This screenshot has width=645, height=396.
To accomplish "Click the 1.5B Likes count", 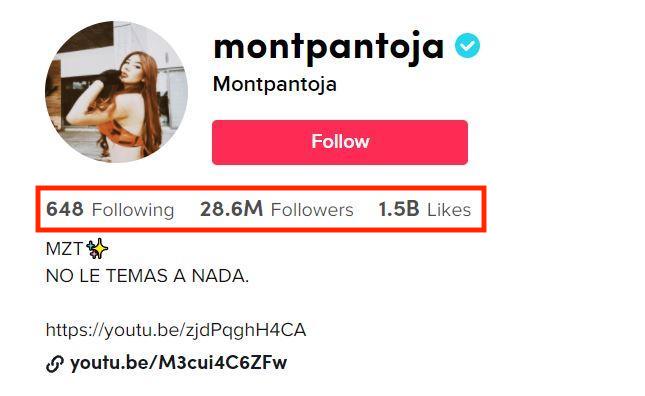I will pyautogui.click(x=425, y=209).
